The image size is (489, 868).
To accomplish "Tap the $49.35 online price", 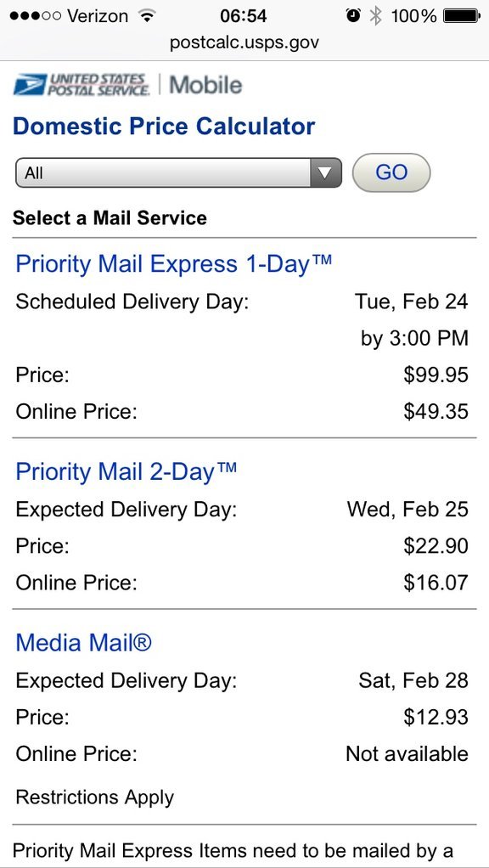I will coord(436,411).
